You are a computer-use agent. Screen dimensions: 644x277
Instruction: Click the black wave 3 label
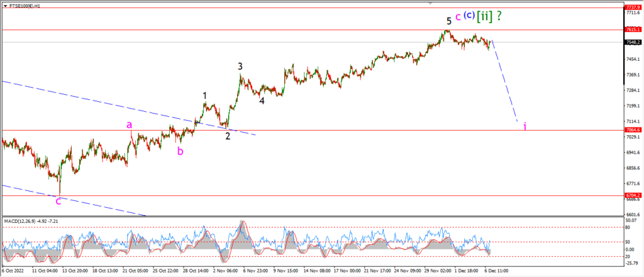pos(240,66)
